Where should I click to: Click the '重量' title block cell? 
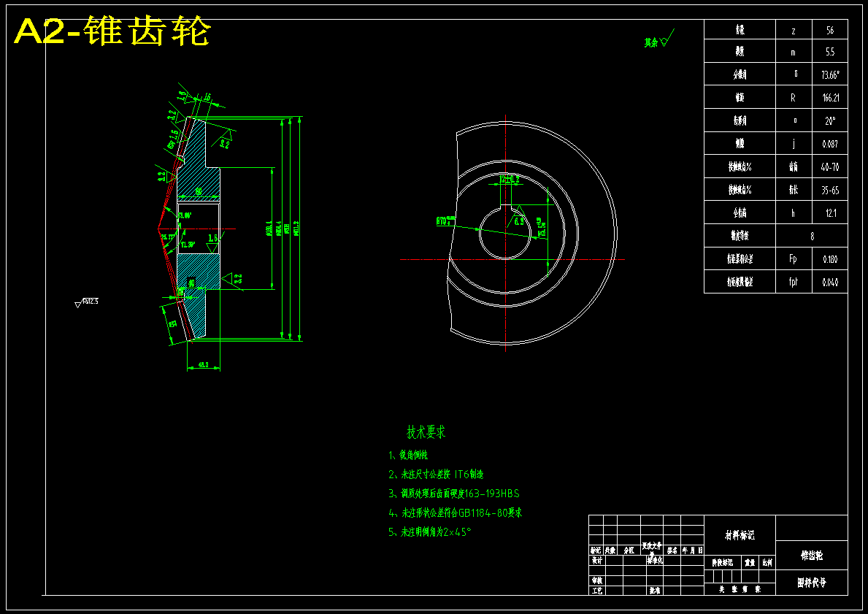coord(750,562)
